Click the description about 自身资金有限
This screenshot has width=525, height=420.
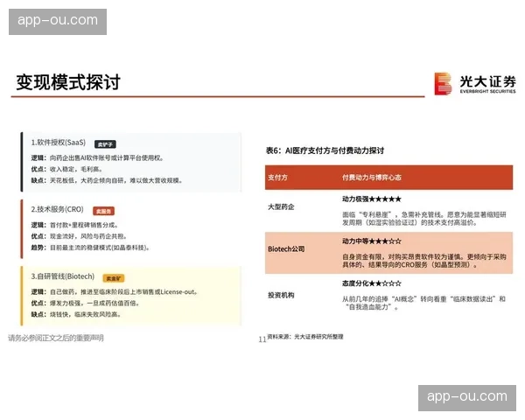coord(423,261)
